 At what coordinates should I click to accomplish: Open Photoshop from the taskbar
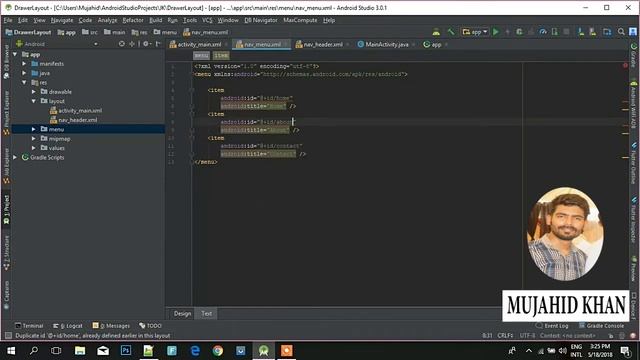126,351
